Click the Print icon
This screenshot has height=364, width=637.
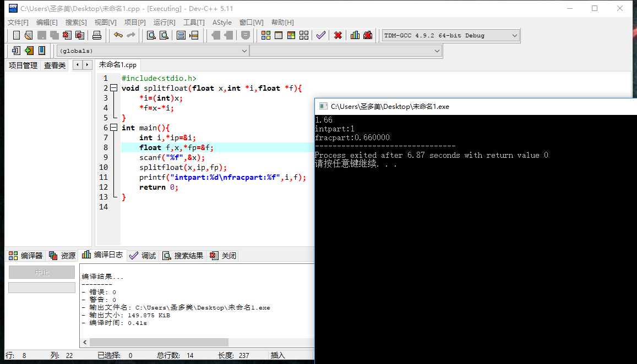97,35
